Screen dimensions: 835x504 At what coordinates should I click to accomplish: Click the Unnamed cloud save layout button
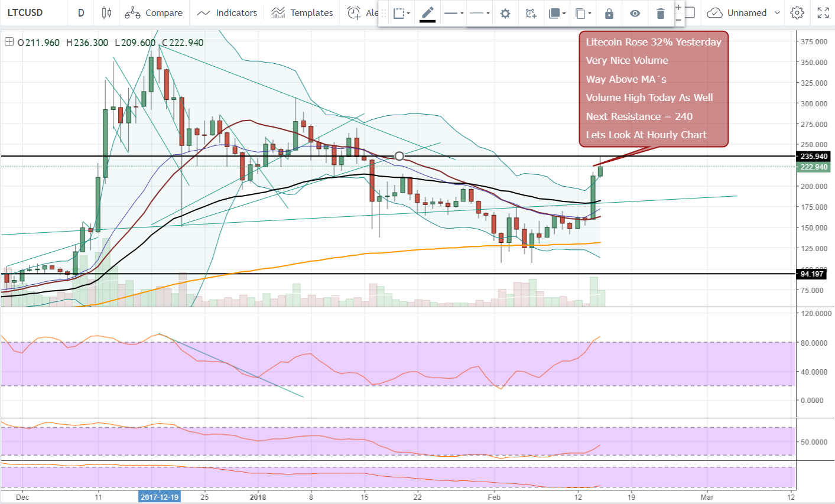tap(737, 12)
